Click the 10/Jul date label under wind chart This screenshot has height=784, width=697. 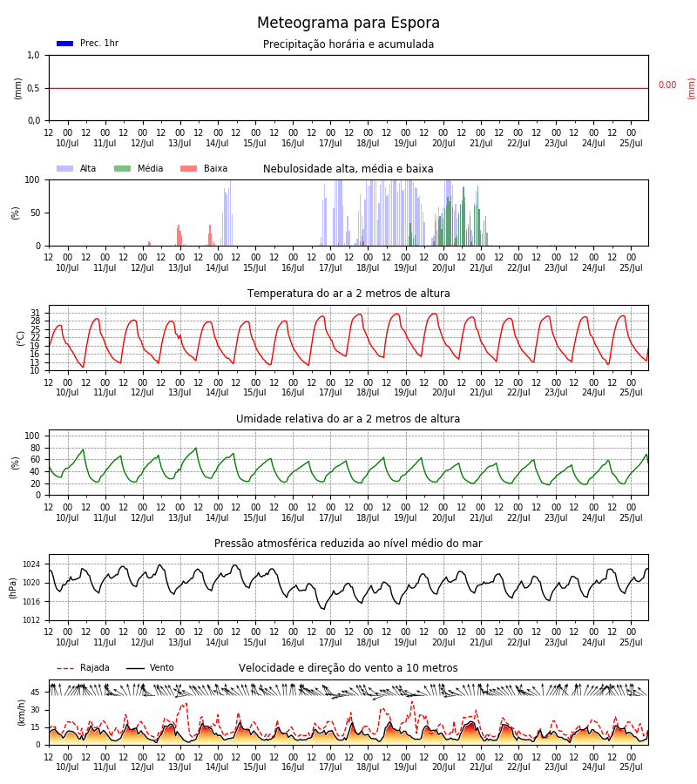67,767
